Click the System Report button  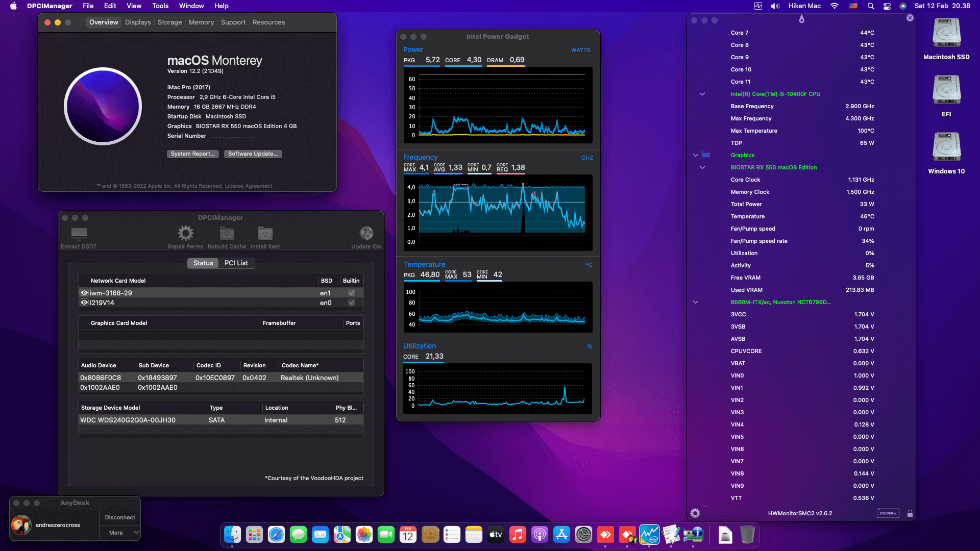192,154
